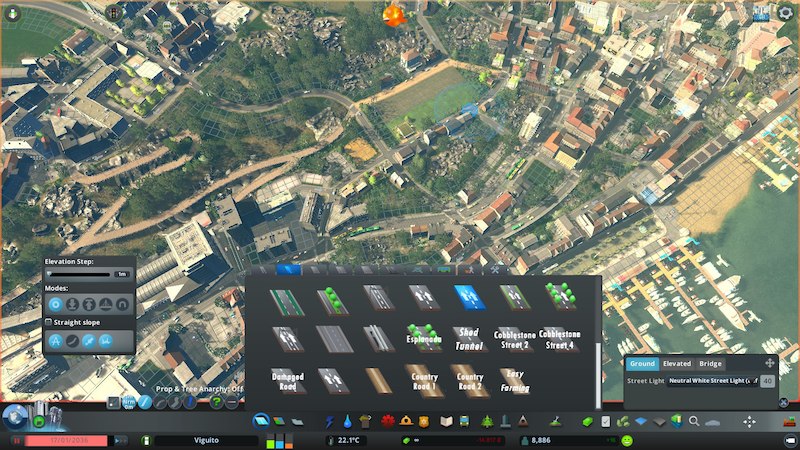This screenshot has width=800, height=450.
Task: Pause the game simulation
Action: pyautogui.click(x=17, y=440)
